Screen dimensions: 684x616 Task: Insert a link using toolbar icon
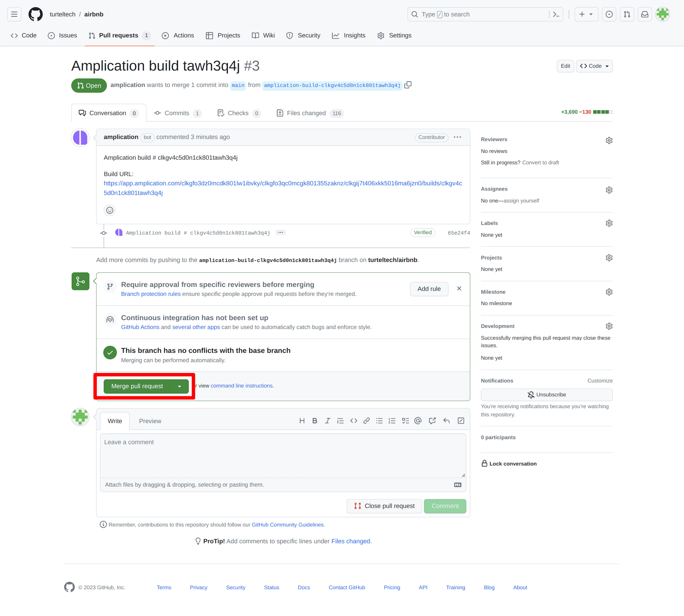coord(366,421)
